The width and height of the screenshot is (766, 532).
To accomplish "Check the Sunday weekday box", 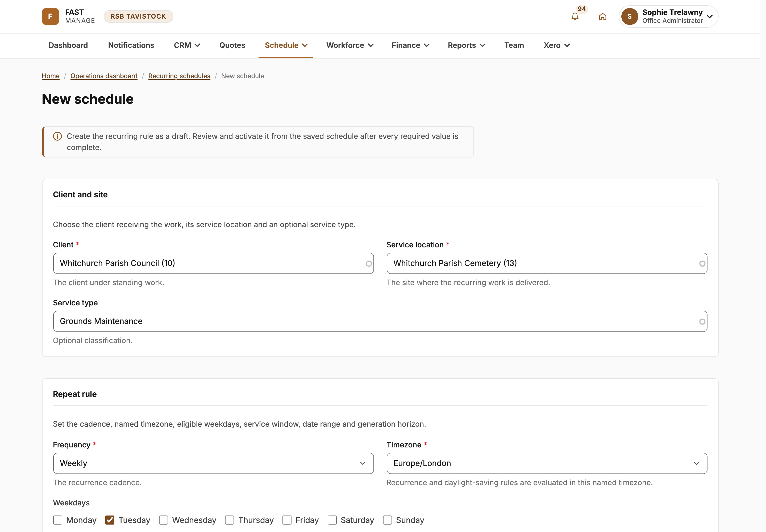I will pos(387,520).
